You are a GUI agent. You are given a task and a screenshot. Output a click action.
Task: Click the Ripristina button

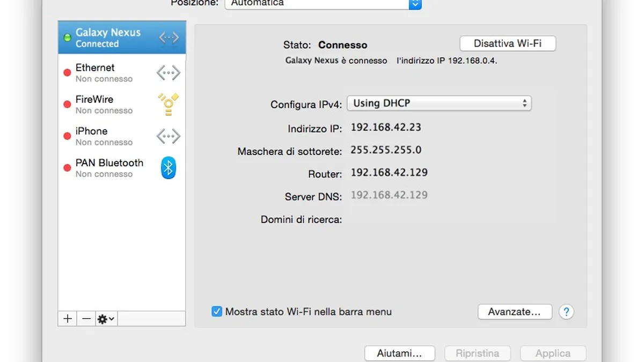click(478, 353)
